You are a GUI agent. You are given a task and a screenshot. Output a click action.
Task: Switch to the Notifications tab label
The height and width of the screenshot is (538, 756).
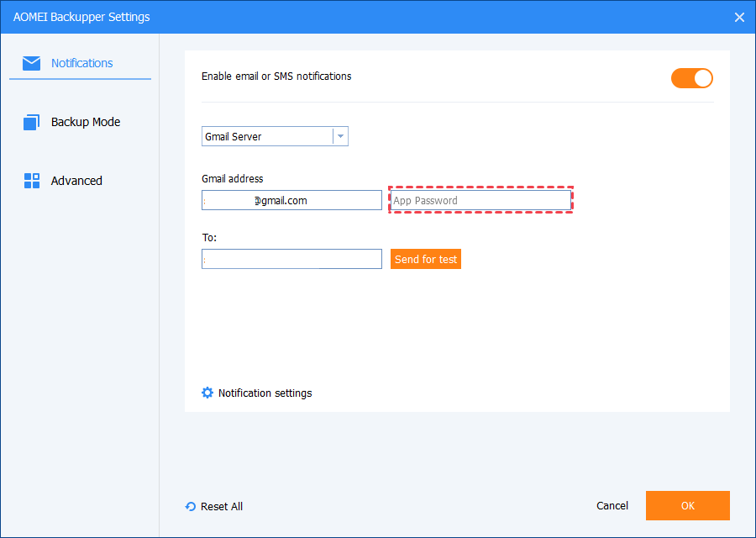point(82,63)
